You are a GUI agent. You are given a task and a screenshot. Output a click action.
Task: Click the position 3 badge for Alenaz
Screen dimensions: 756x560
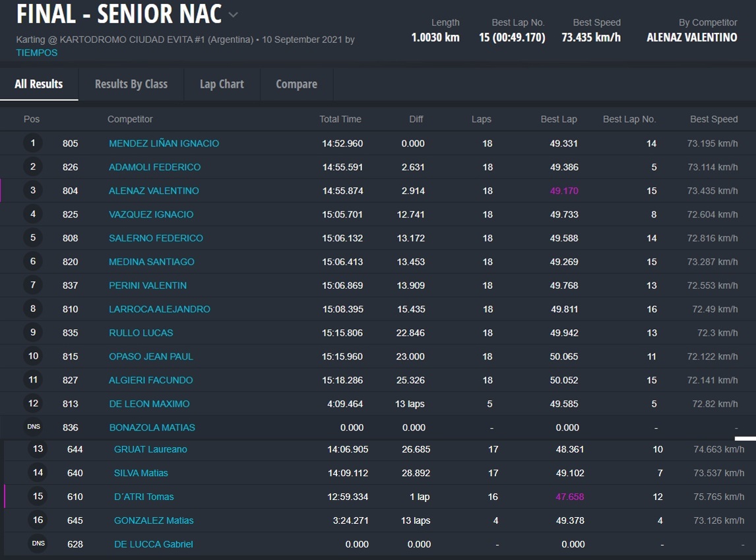33,191
